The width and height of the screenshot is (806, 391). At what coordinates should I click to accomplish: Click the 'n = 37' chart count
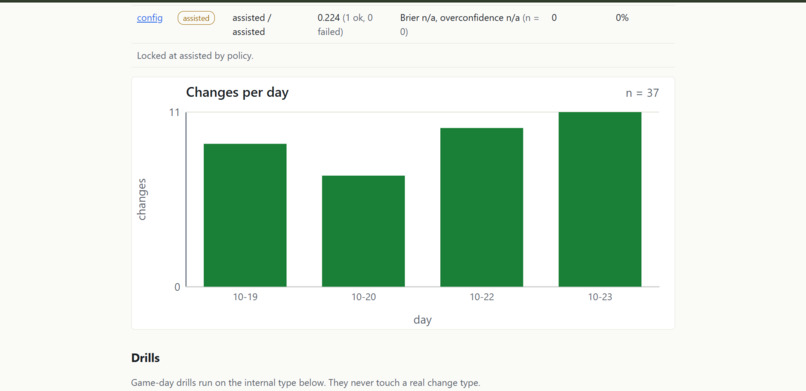(642, 93)
